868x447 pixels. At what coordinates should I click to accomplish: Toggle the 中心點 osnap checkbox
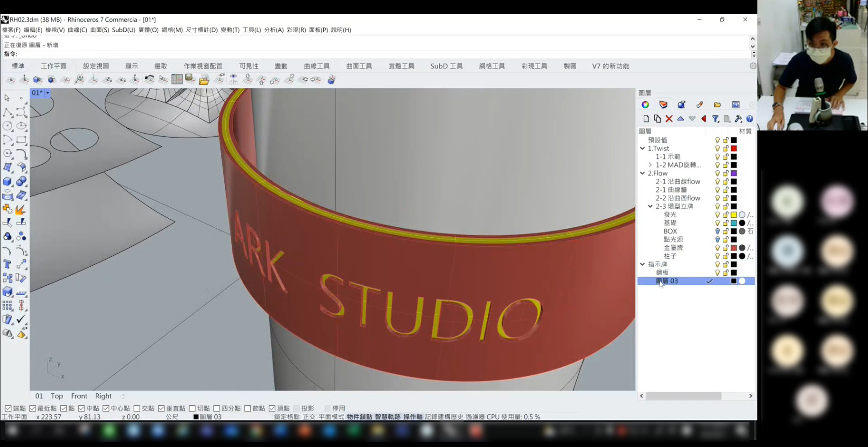tap(106, 408)
